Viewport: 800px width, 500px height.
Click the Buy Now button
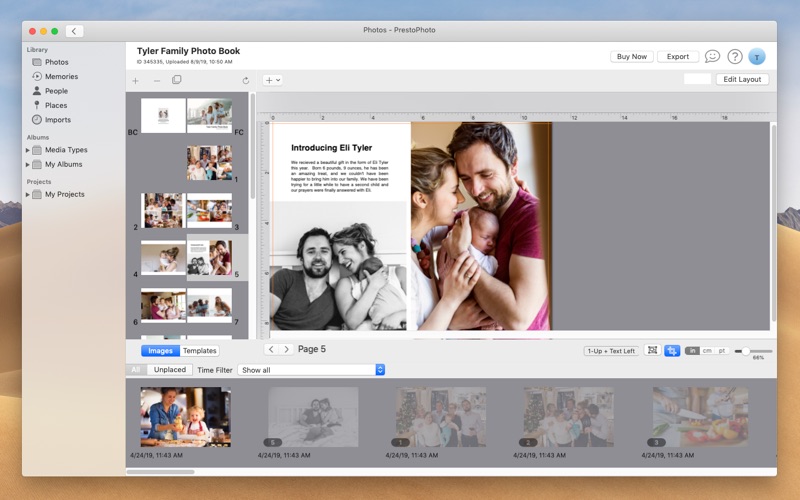[x=631, y=57]
